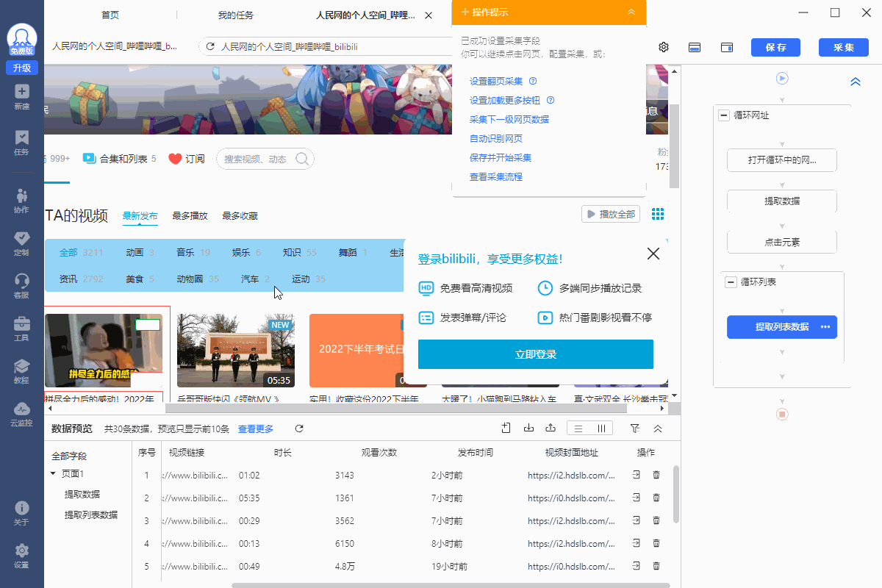Screen dimensions: 882x588
Task: Click the search magnifier in bilibili search box
Action: 302,159
